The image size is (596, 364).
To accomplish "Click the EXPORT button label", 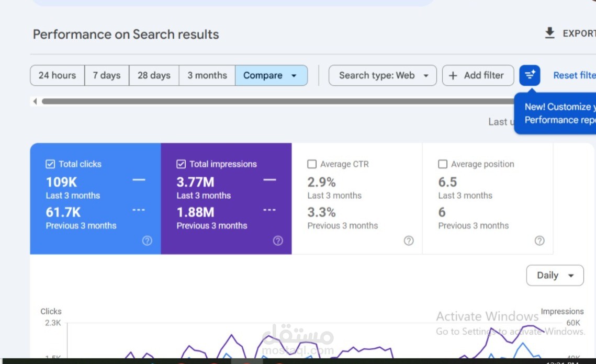I will coord(579,33).
